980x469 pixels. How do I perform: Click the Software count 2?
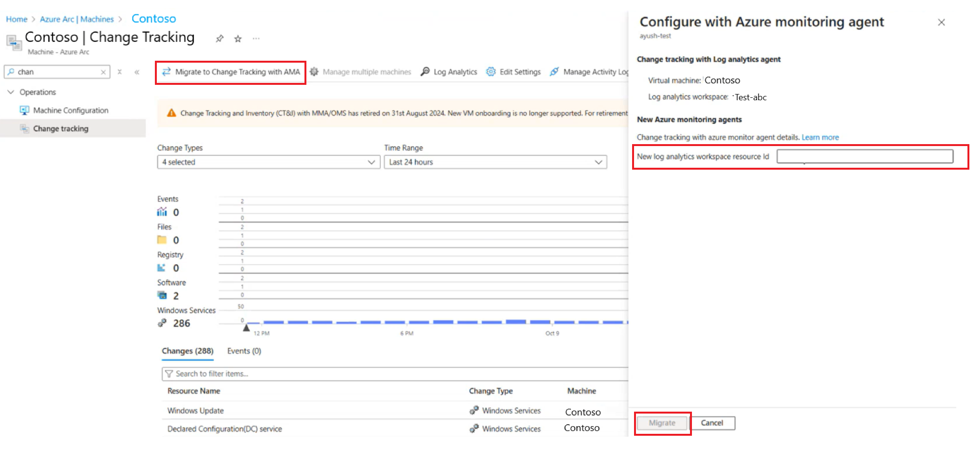(x=176, y=296)
